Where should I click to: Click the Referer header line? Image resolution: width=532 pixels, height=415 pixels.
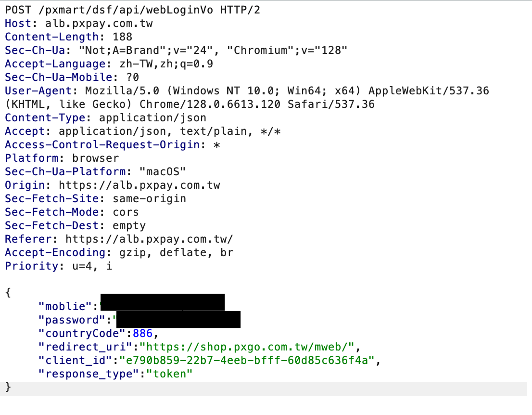(x=119, y=239)
